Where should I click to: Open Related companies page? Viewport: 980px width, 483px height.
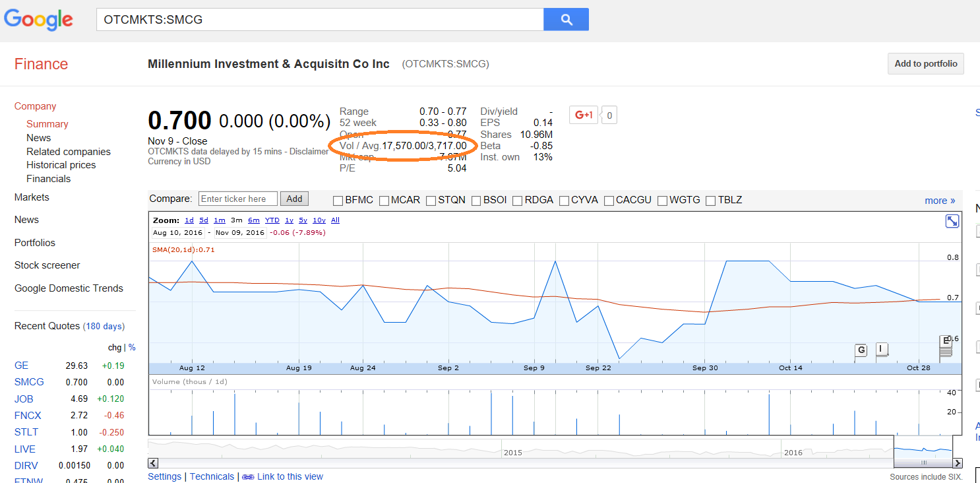point(69,152)
